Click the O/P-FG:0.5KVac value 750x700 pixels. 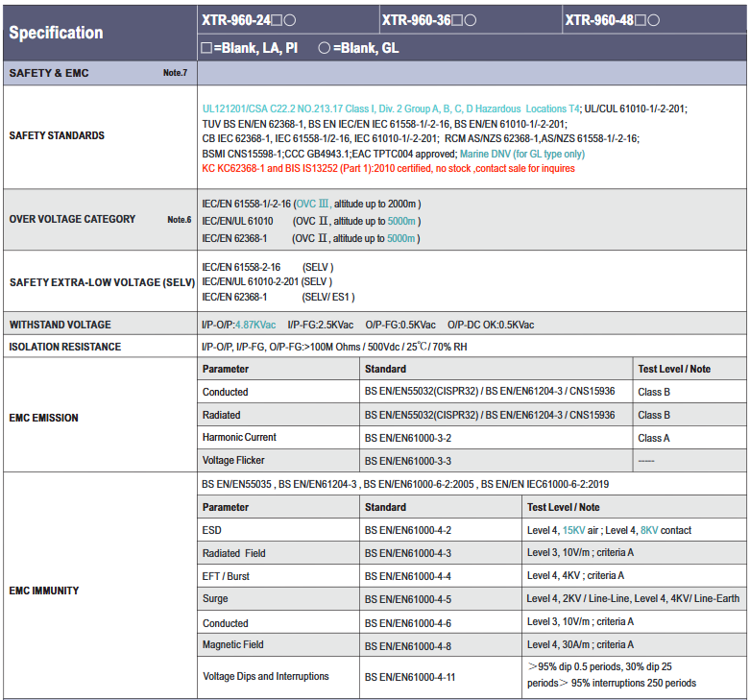[400, 325]
